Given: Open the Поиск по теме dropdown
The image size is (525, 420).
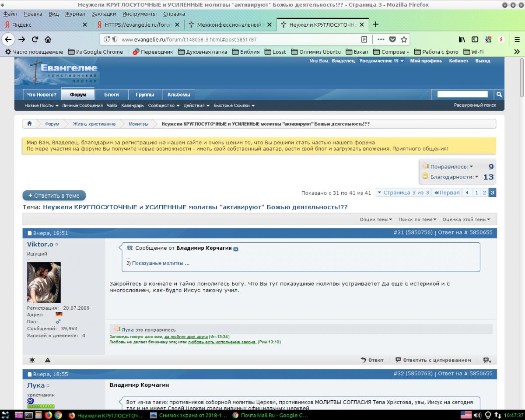Looking at the screenshot, I should [x=417, y=220].
